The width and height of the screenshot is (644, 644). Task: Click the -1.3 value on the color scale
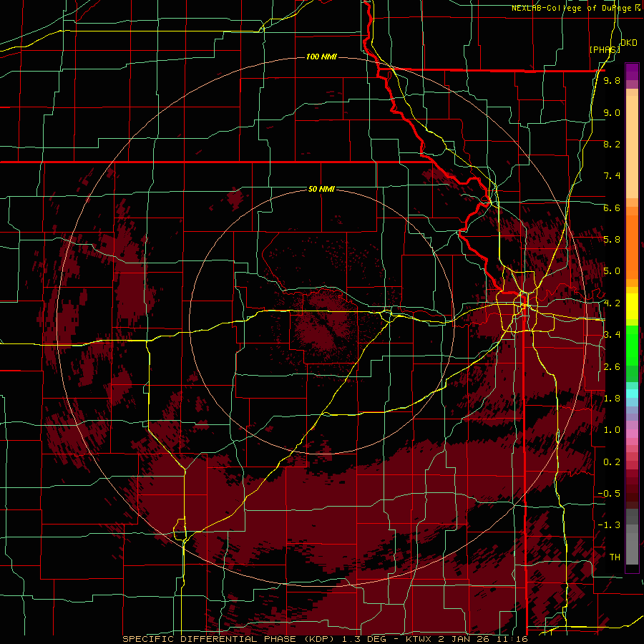coord(609,525)
